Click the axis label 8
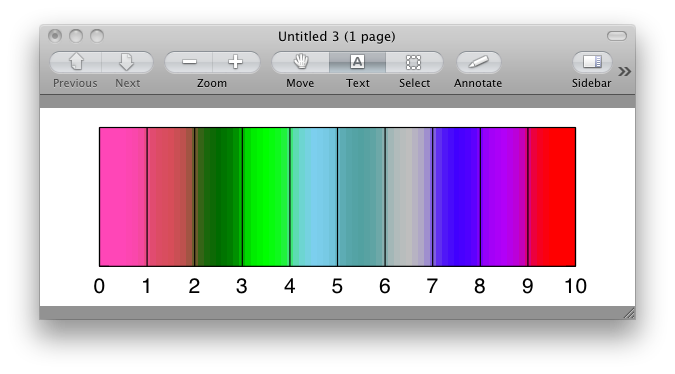This screenshot has width=675, height=374. (x=480, y=286)
